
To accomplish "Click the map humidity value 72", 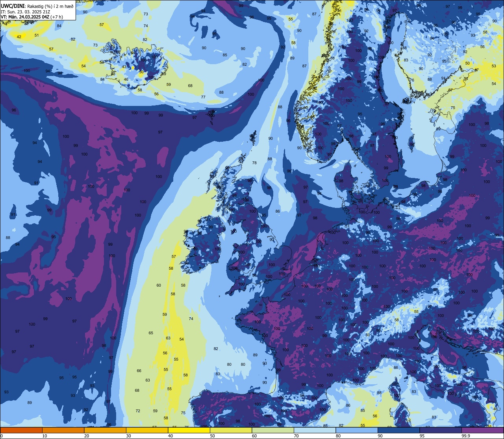I will point(138,411).
